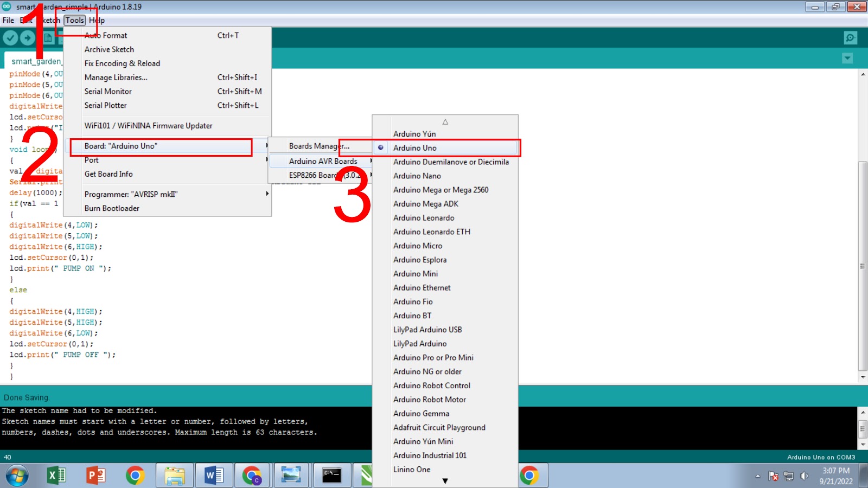Open Serial Monitor menu entry
This screenshot has width=868, height=488.
tap(168, 91)
